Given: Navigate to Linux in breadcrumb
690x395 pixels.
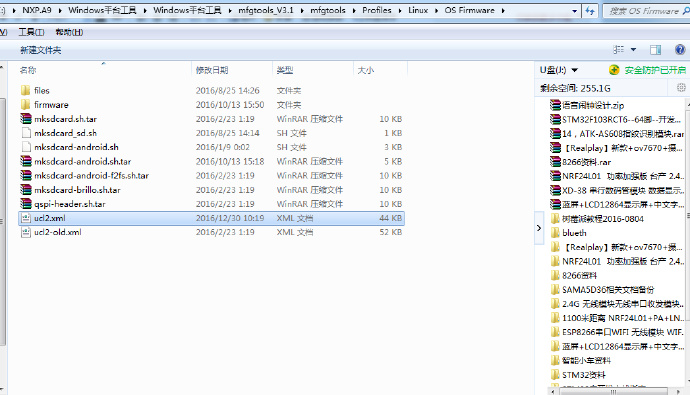Looking at the screenshot, I should 418,10.
